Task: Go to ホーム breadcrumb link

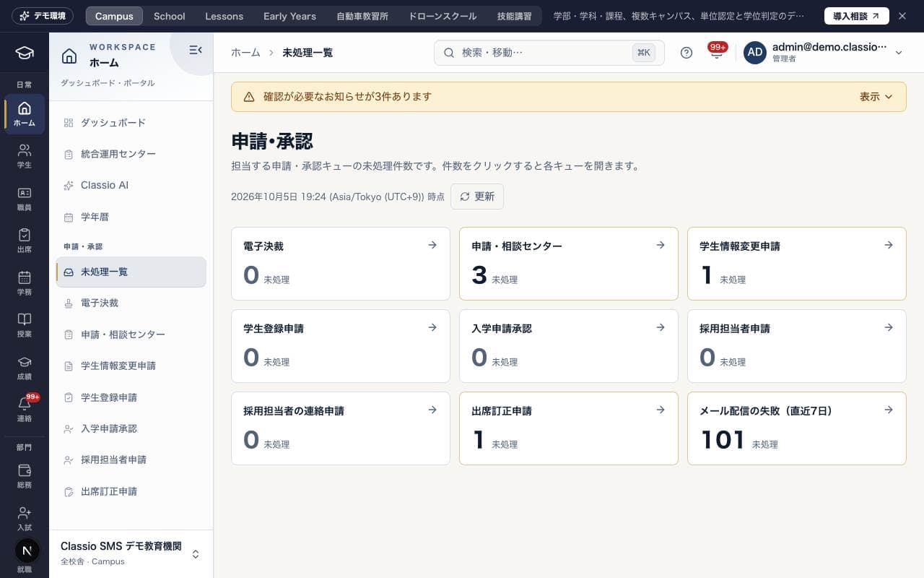Action: point(245,53)
